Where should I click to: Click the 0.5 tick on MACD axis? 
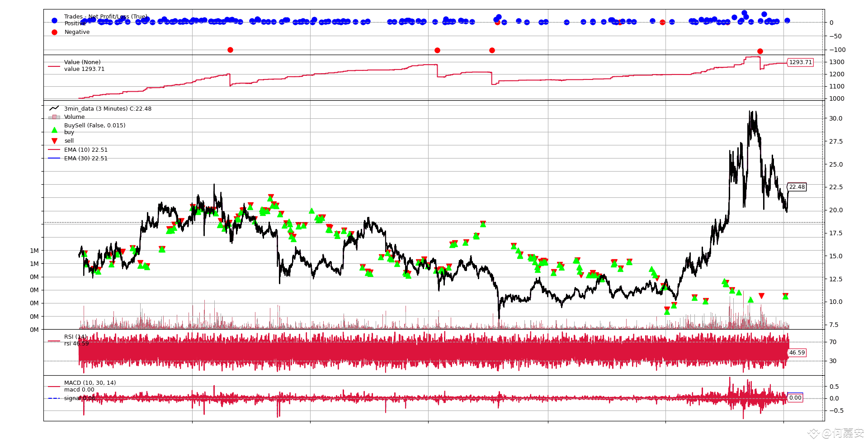(x=834, y=387)
